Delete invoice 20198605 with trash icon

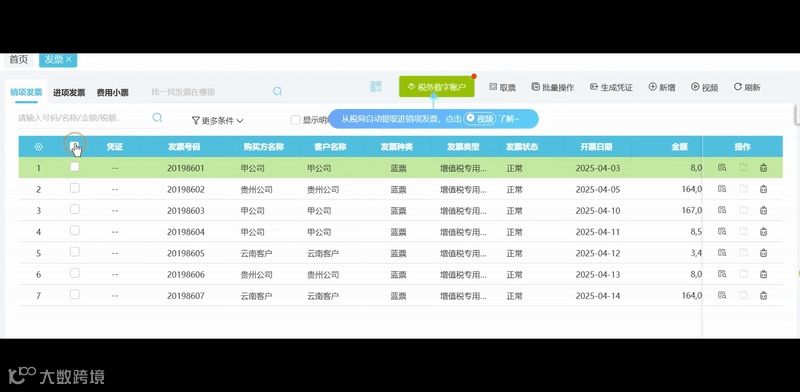coord(763,253)
